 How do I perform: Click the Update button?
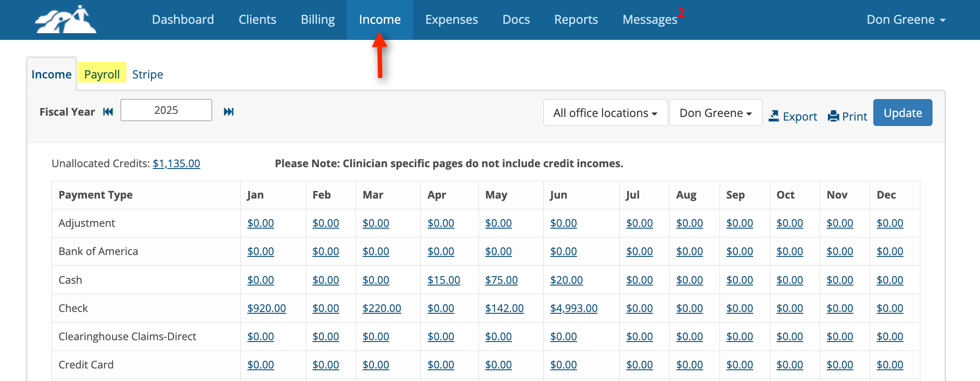tap(903, 113)
